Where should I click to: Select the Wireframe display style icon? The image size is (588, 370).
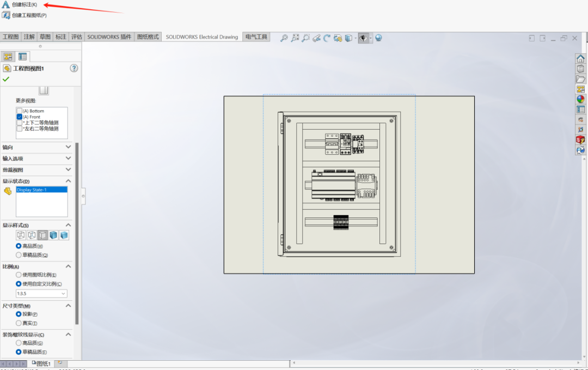21,235
